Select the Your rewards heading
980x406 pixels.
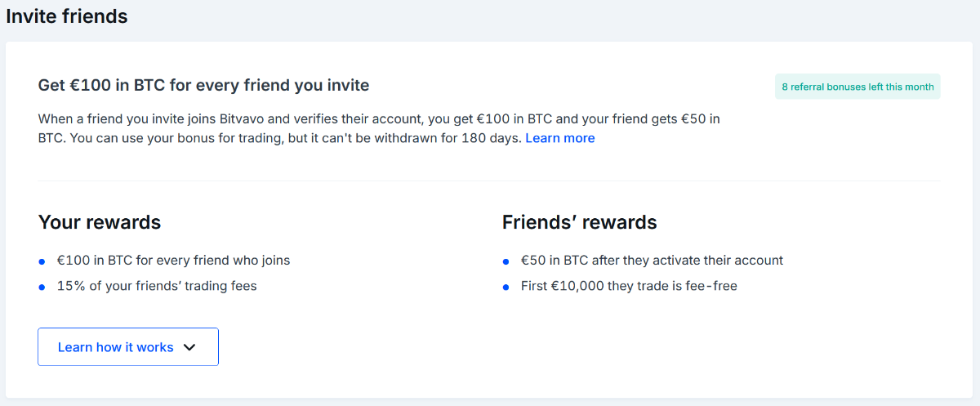point(100,222)
